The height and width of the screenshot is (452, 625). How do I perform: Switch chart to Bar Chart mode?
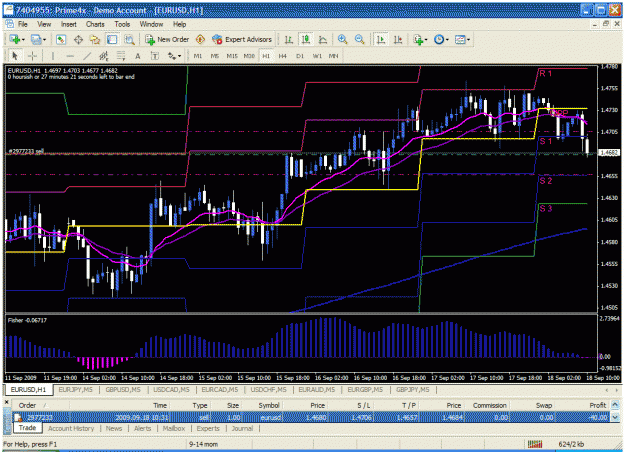coord(289,39)
